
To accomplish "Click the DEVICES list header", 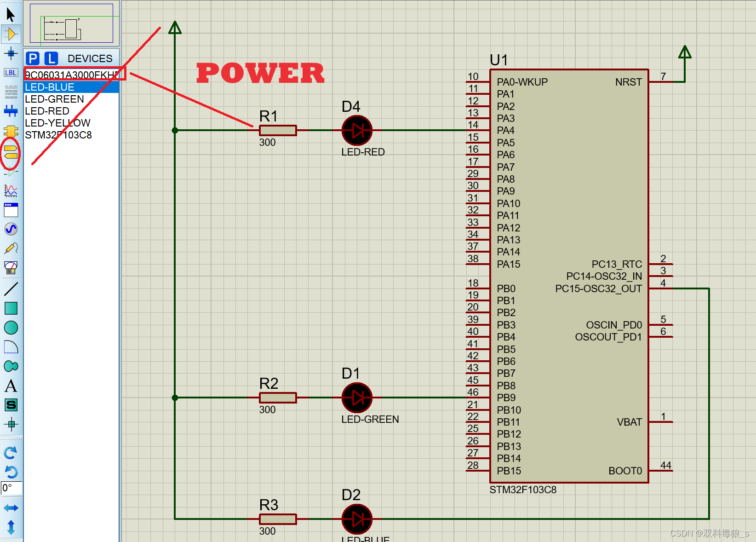I will pyautogui.click(x=90, y=58).
